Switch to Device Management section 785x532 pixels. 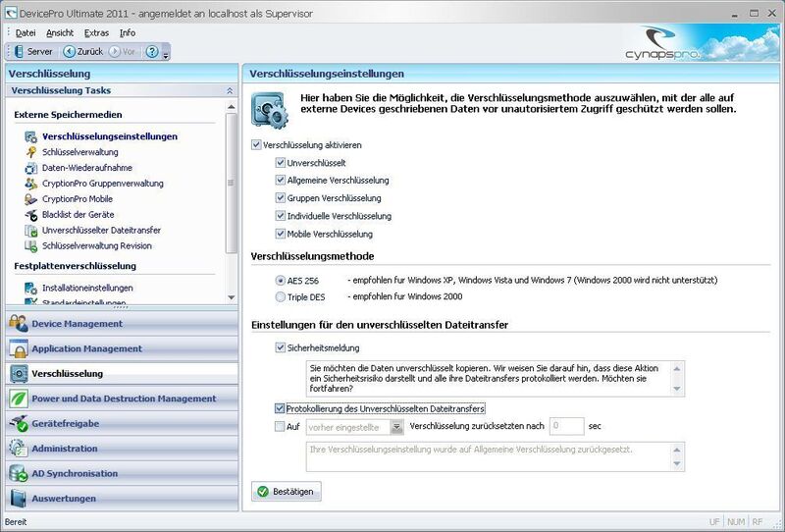(122, 324)
